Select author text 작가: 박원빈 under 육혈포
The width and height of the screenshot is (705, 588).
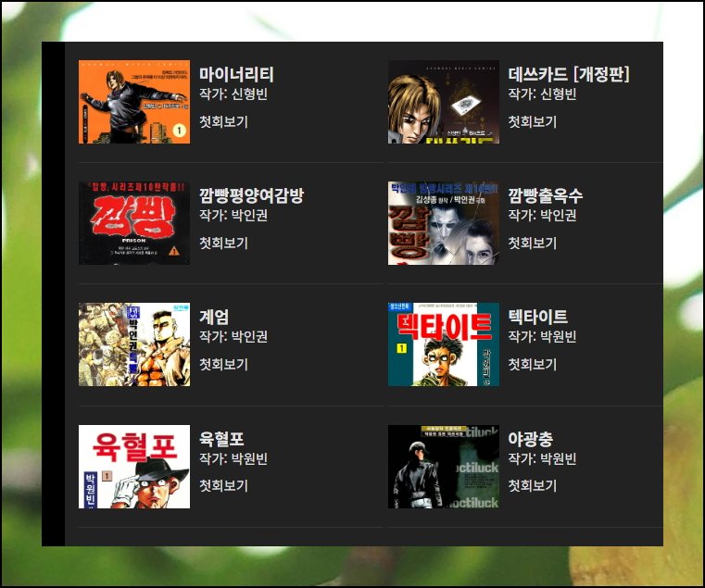(x=233, y=459)
